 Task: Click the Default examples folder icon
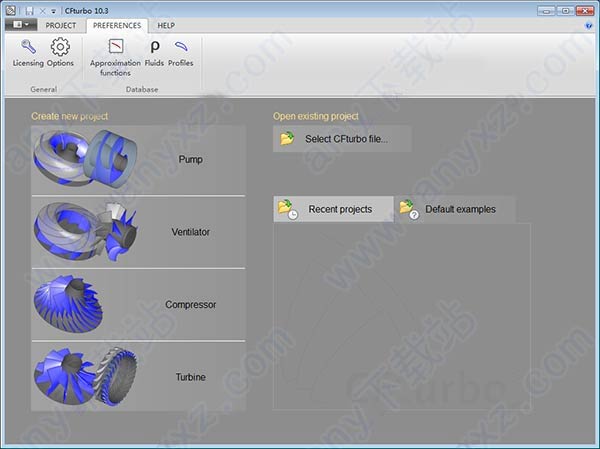pos(409,209)
